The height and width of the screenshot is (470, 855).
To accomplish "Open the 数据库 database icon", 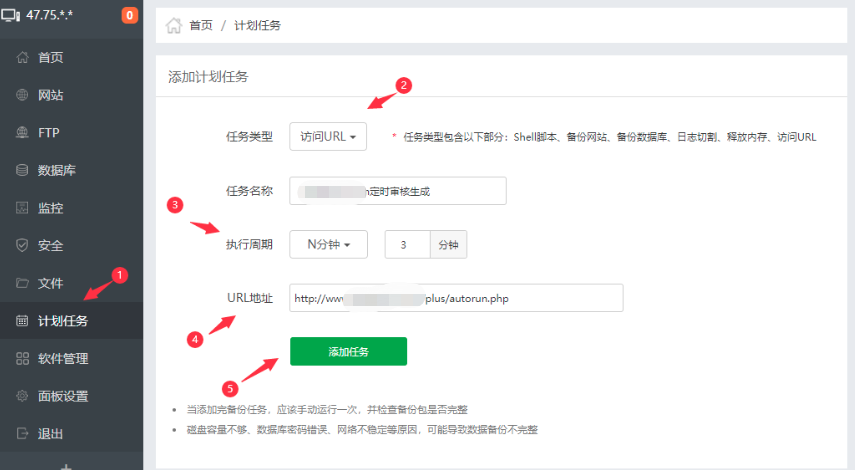I will (22, 170).
